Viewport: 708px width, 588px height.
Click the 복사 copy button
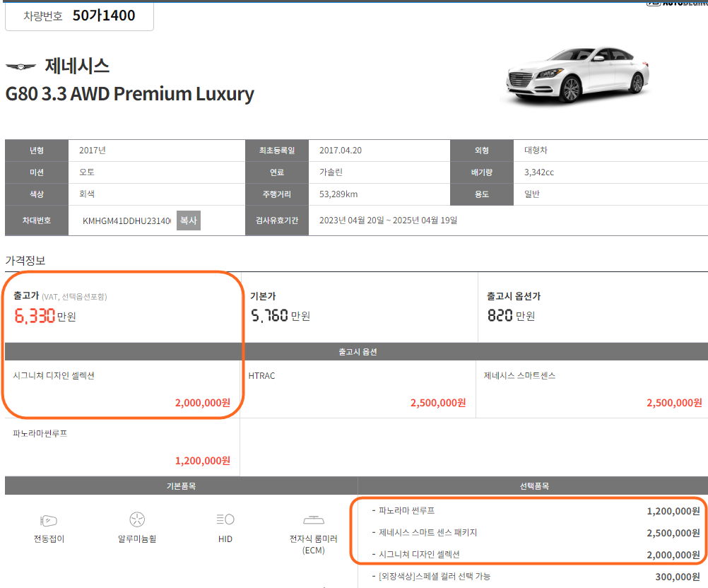[188, 220]
